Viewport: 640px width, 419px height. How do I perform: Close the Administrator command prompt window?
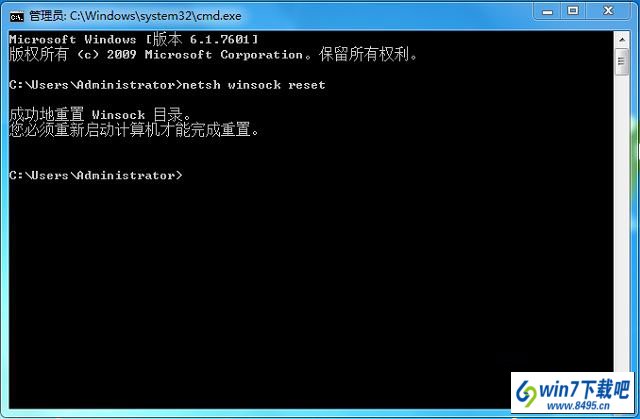pyautogui.click(x=608, y=11)
